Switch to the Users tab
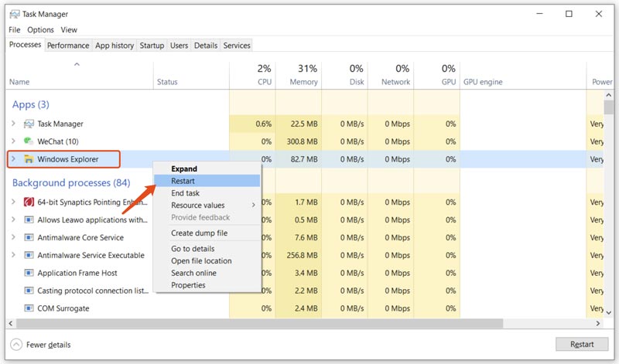 click(179, 46)
